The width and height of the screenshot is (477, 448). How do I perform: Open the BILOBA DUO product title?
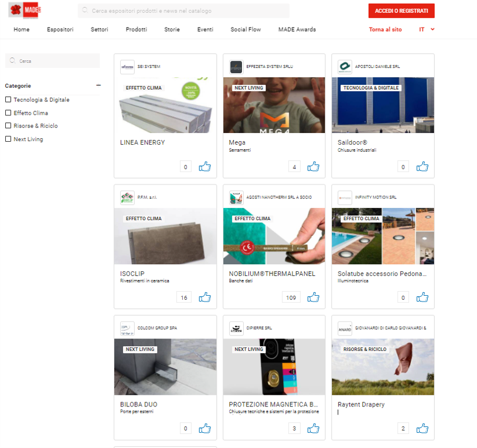pyautogui.click(x=139, y=404)
